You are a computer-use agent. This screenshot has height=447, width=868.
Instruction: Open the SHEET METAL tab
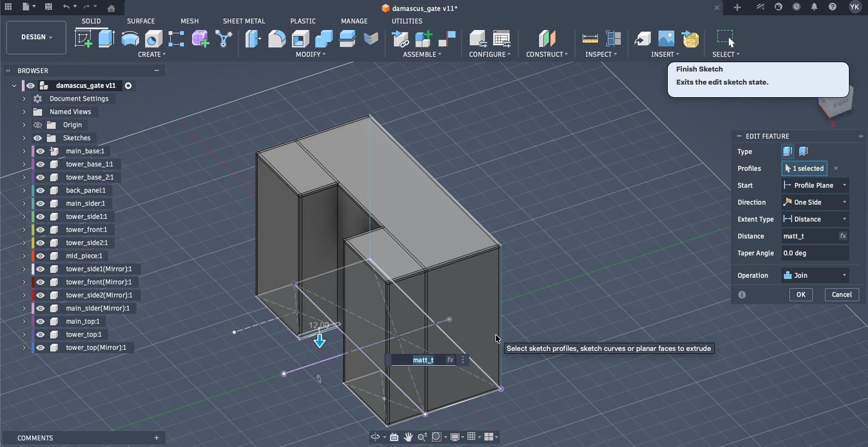tap(244, 21)
